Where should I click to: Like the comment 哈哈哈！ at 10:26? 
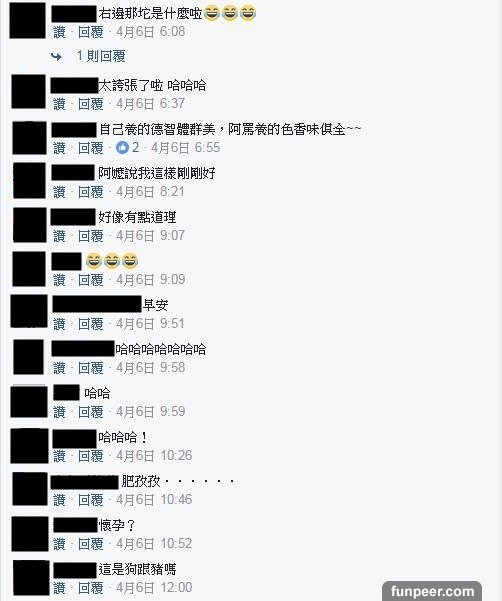pyautogui.click(x=59, y=456)
